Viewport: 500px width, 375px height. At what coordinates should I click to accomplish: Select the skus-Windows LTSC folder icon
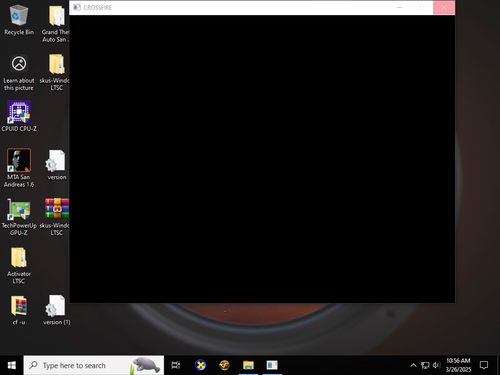(x=56, y=72)
